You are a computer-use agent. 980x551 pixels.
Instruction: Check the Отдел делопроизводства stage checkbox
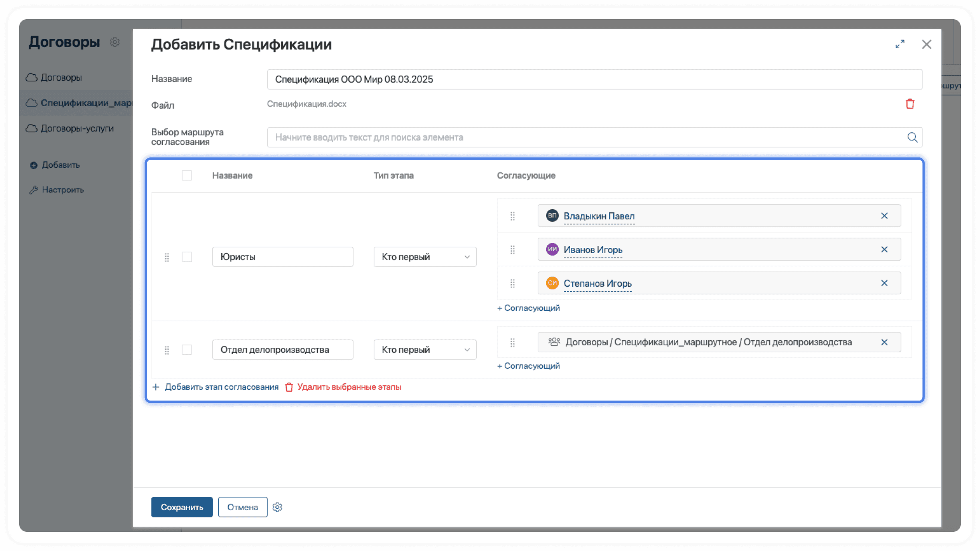click(x=187, y=350)
